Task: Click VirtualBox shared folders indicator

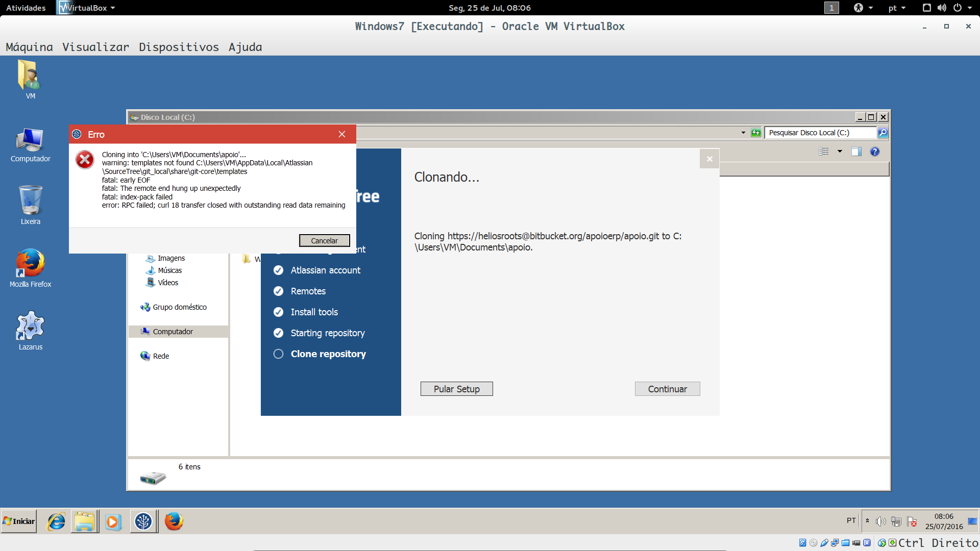Action: (x=846, y=543)
